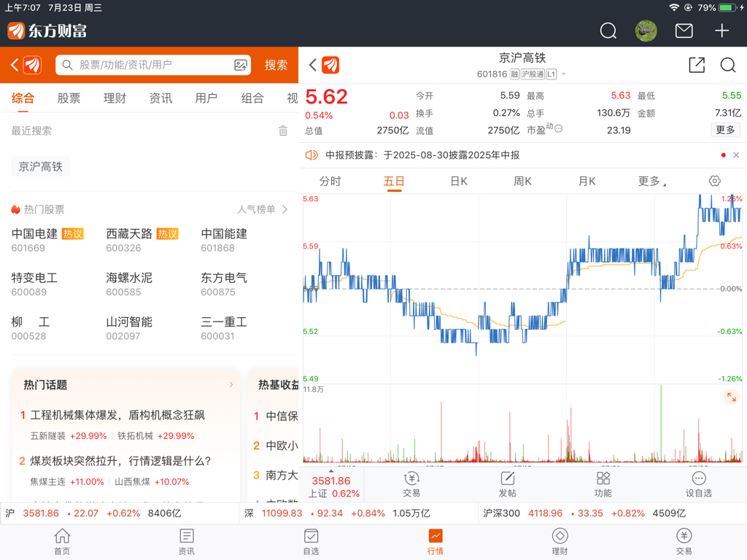Tap 上证 3581.86 index box
Viewport: 747px width, 560px height.
pos(333,486)
